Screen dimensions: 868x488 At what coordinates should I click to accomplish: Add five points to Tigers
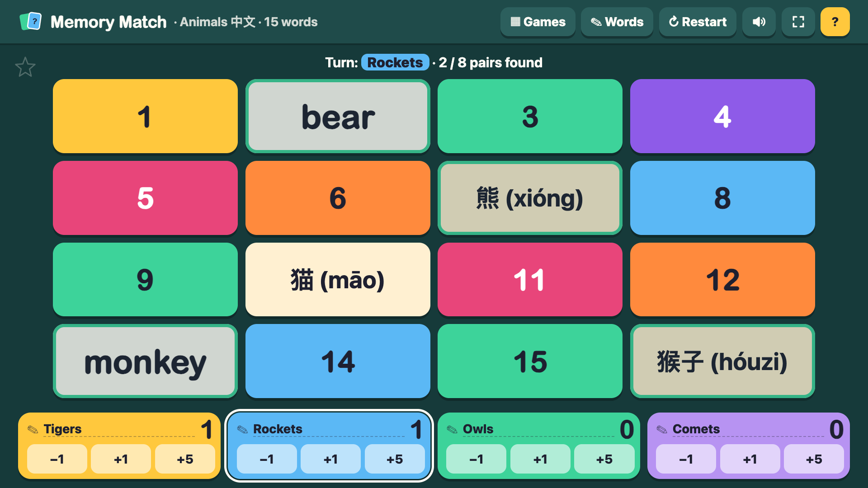tap(185, 459)
